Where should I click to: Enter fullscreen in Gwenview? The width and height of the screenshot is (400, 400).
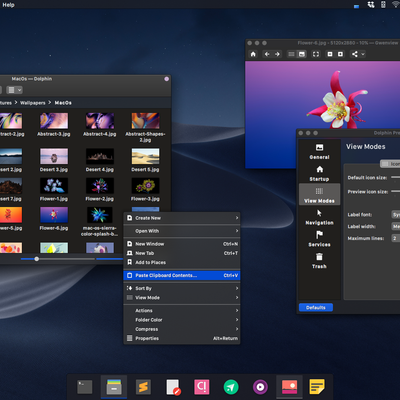316,54
